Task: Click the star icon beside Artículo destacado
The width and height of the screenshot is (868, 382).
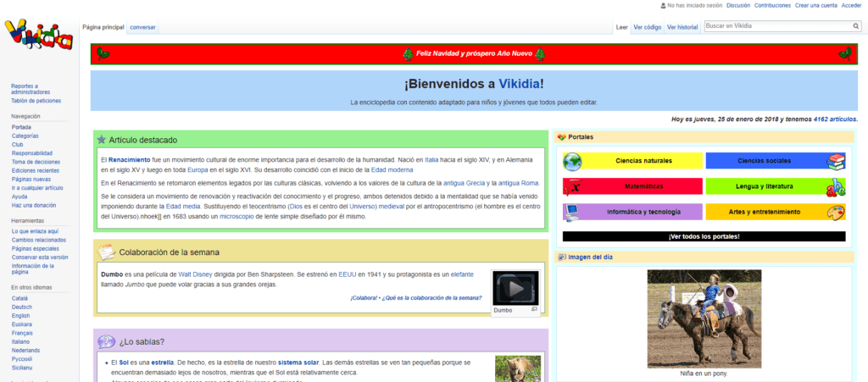Action: 102,140
